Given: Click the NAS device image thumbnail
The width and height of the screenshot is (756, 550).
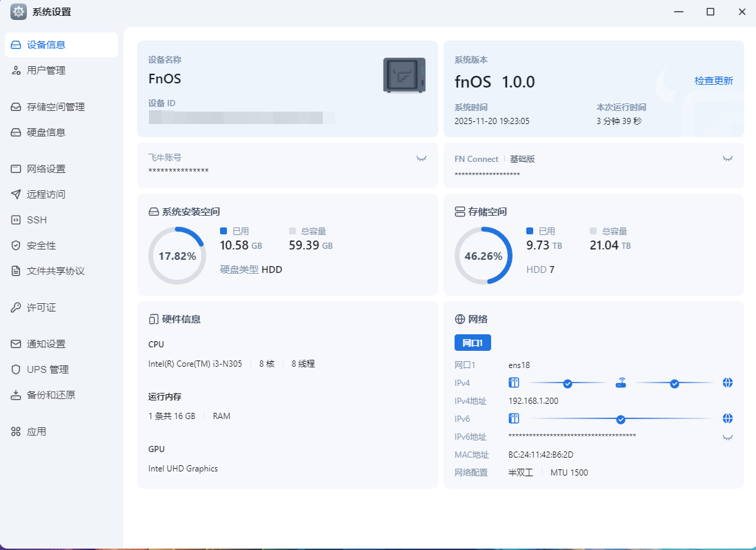Looking at the screenshot, I should pos(404,74).
